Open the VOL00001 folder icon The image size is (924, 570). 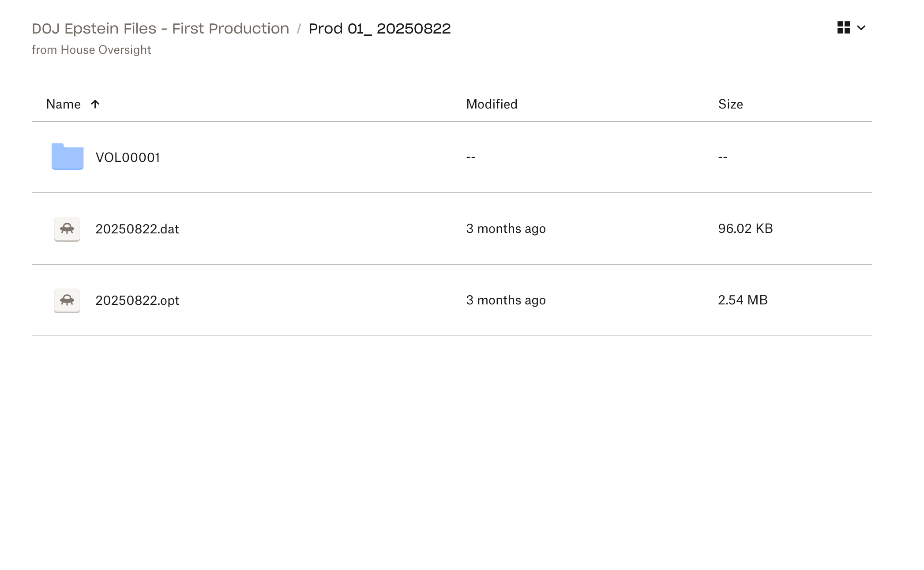click(68, 157)
